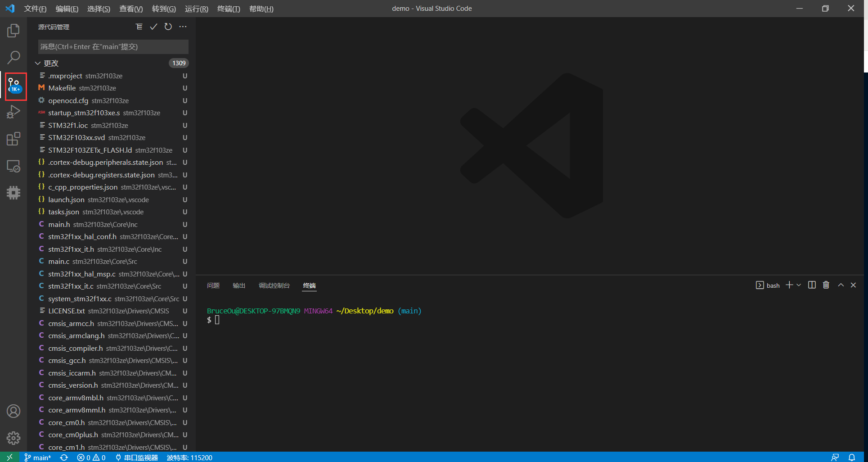Open the 串口监视器 serial monitor
The height and width of the screenshot is (462, 868).
tap(137, 457)
